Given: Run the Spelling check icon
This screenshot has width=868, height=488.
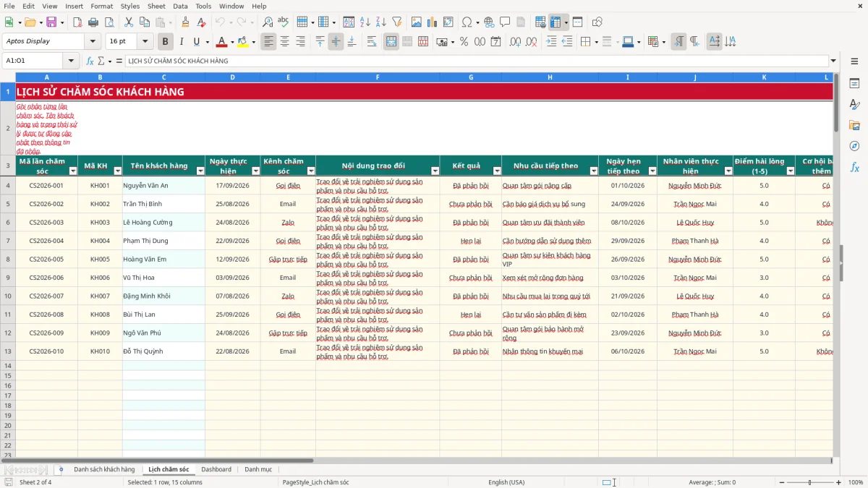Looking at the screenshot, I should pos(284,22).
